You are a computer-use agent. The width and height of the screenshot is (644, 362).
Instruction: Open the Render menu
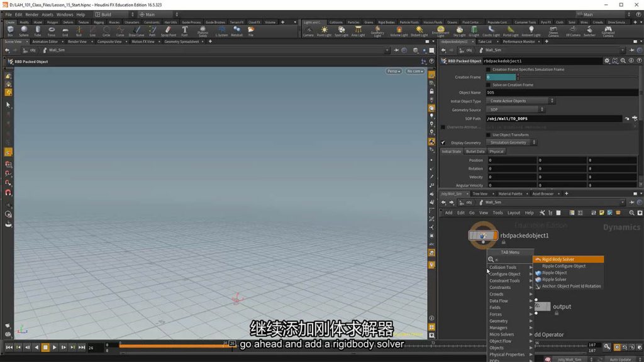coord(31,14)
